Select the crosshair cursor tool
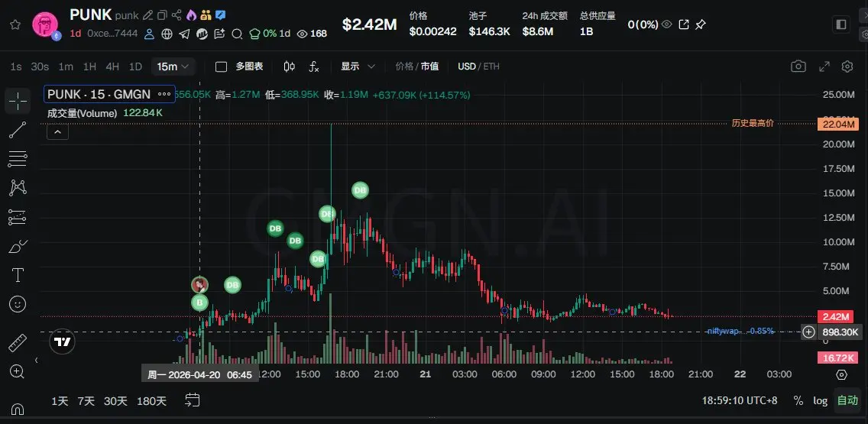868x424 pixels. [x=18, y=102]
